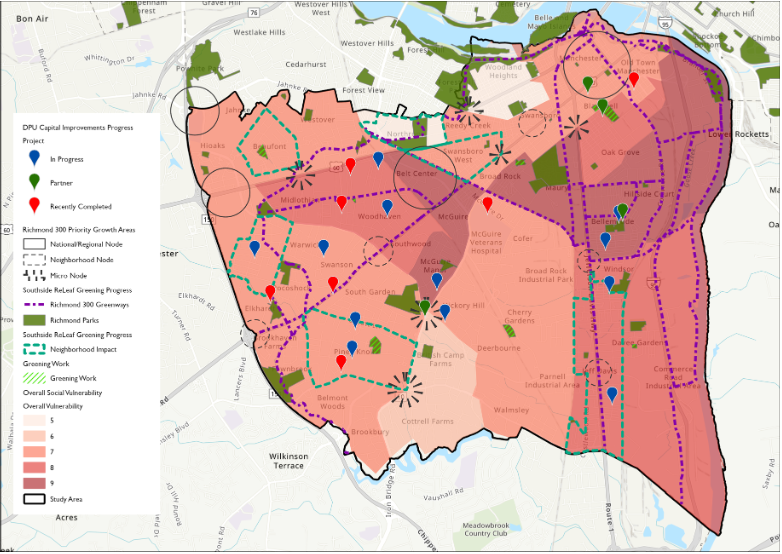This screenshot has height=554, width=782.
Task: Click the red pin above South Garden
Action: tap(333, 284)
